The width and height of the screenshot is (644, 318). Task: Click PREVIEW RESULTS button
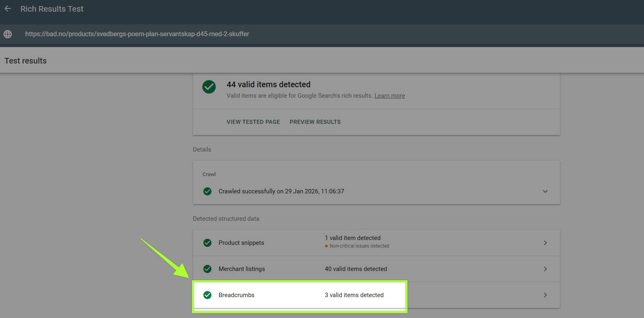point(315,122)
